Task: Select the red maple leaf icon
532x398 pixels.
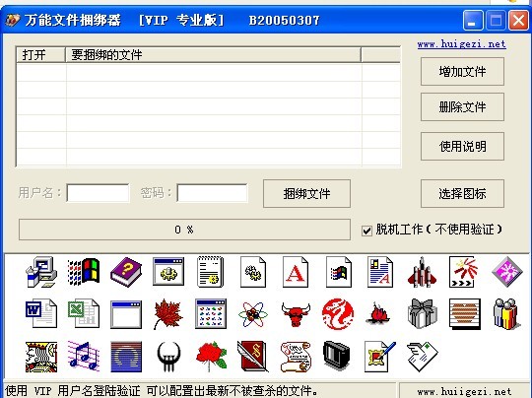Action: [x=168, y=314]
